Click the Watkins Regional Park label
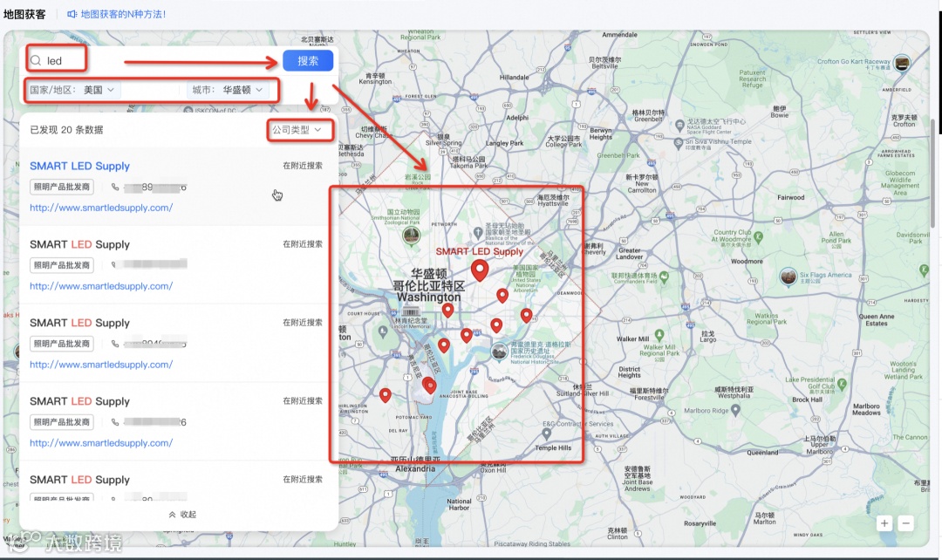This screenshot has height=560, width=942. click(767, 318)
